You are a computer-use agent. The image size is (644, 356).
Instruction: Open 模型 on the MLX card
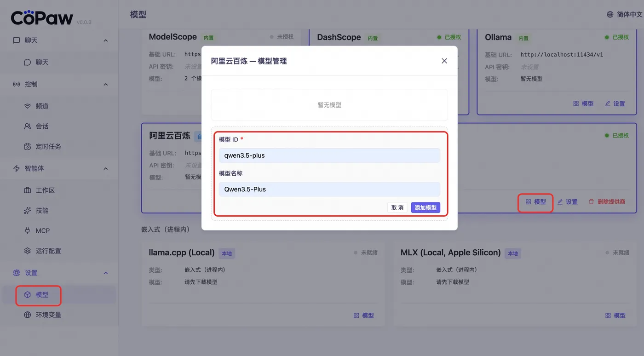click(x=615, y=316)
